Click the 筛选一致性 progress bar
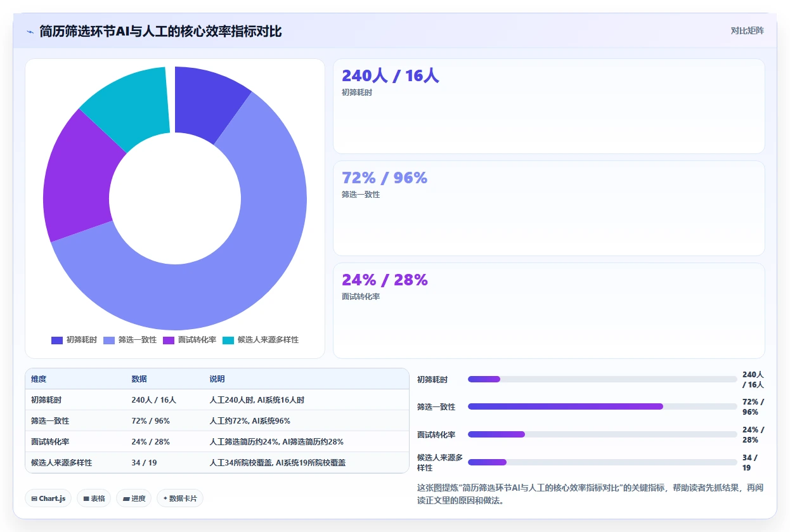 [602, 406]
